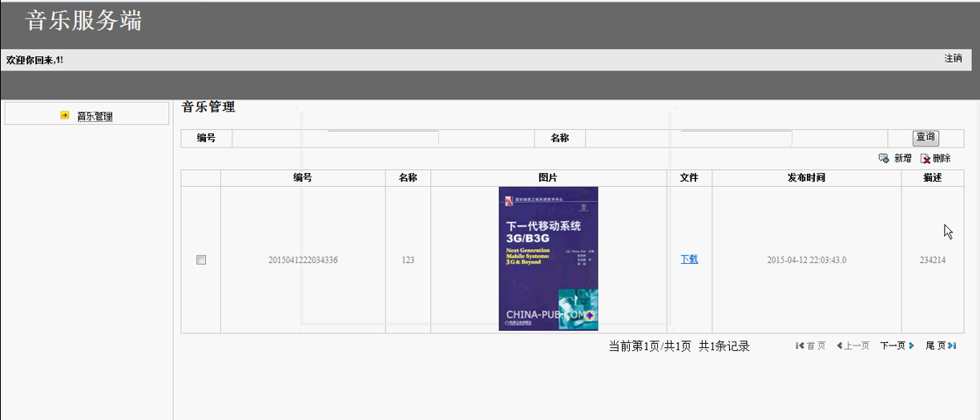
Task: Click the 新增 text link
Action: coord(903,159)
